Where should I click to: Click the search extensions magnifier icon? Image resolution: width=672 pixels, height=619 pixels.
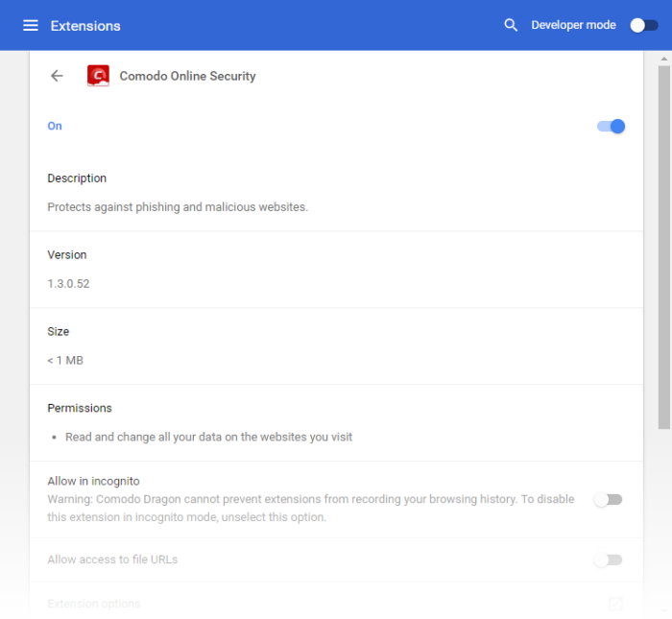pos(511,25)
